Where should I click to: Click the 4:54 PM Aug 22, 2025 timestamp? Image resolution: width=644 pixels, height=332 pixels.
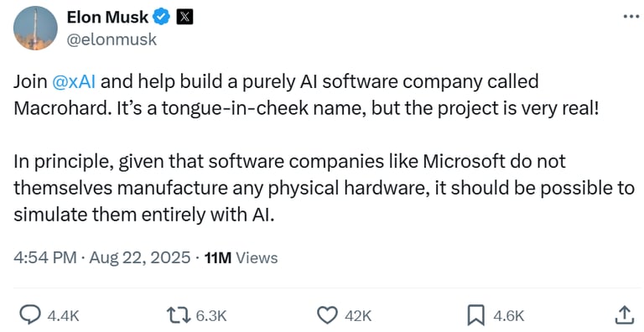coord(101,257)
